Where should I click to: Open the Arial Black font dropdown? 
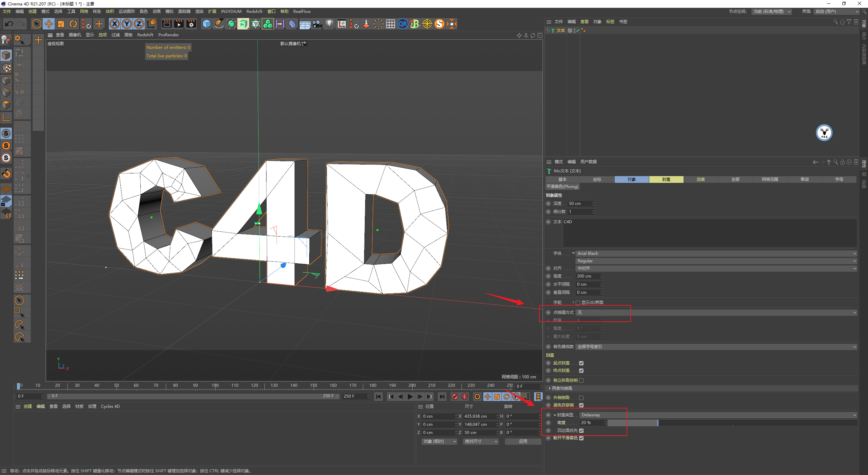tap(715, 253)
